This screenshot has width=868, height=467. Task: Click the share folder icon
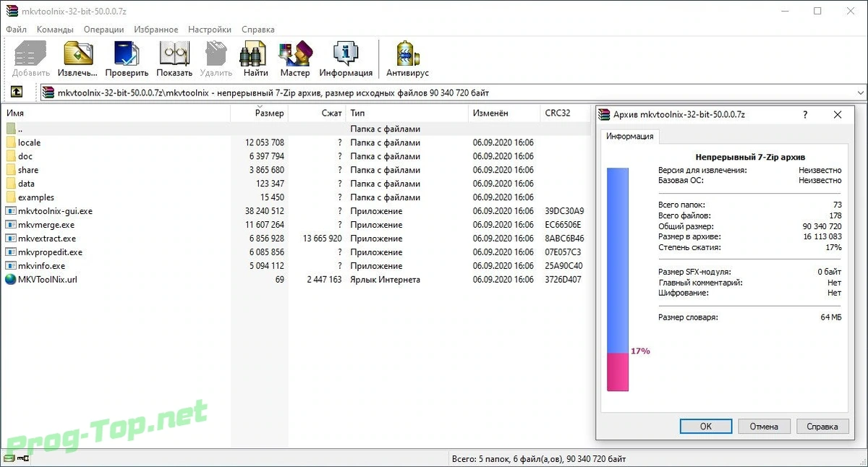[11, 170]
